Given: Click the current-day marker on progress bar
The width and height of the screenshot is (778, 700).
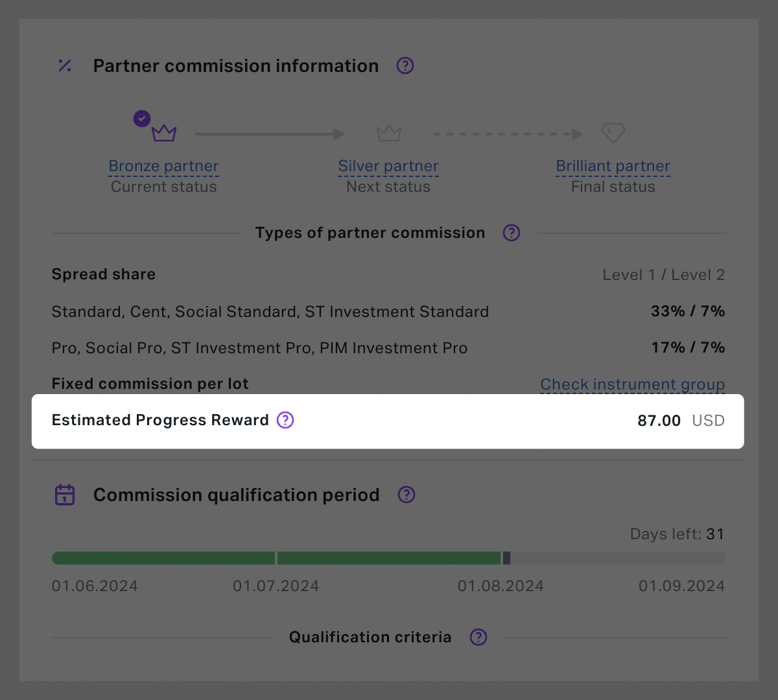Looking at the screenshot, I should (506, 558).
